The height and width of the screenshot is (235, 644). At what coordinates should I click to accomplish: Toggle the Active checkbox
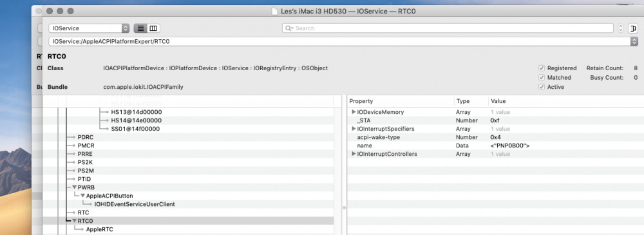point(542,87)
